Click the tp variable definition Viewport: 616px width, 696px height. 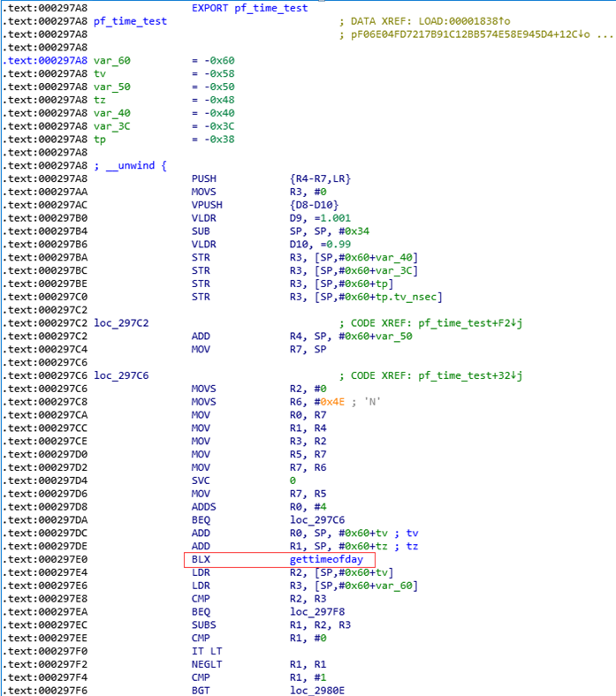[x=100, y=140]
